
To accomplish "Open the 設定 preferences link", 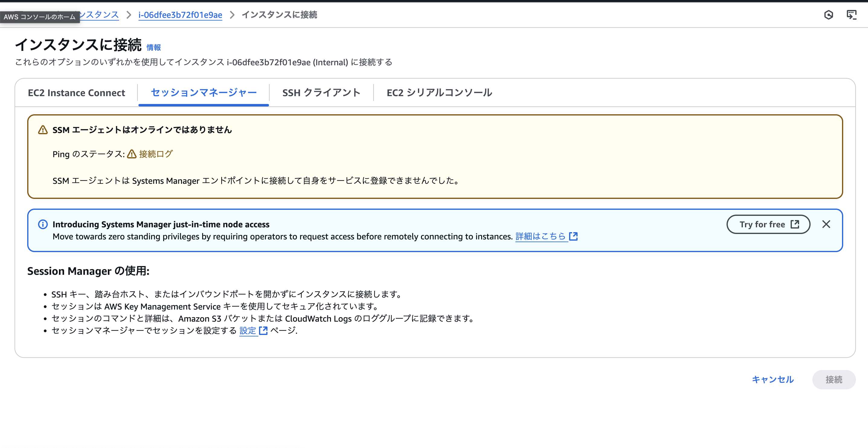I will (x=248, y=331).
